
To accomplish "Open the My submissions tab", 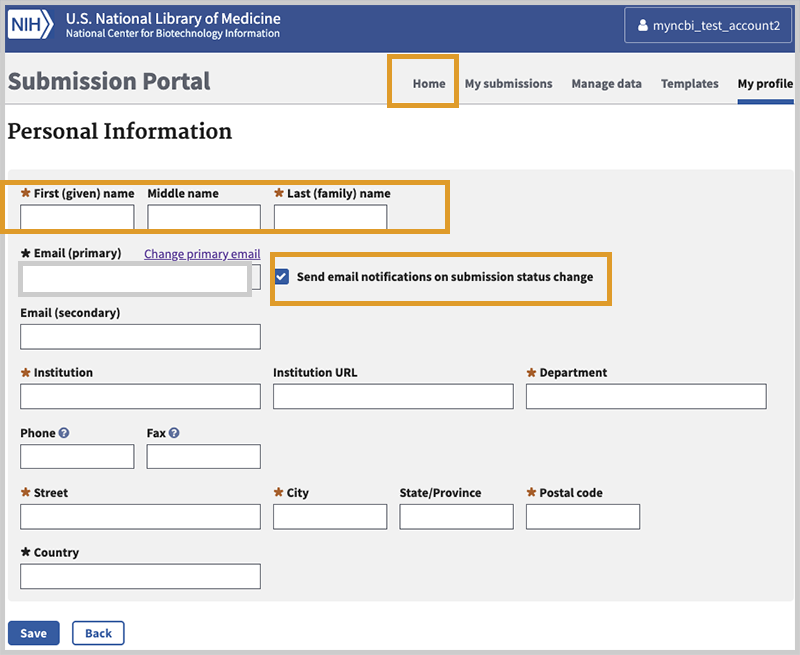I will [508, 84].
